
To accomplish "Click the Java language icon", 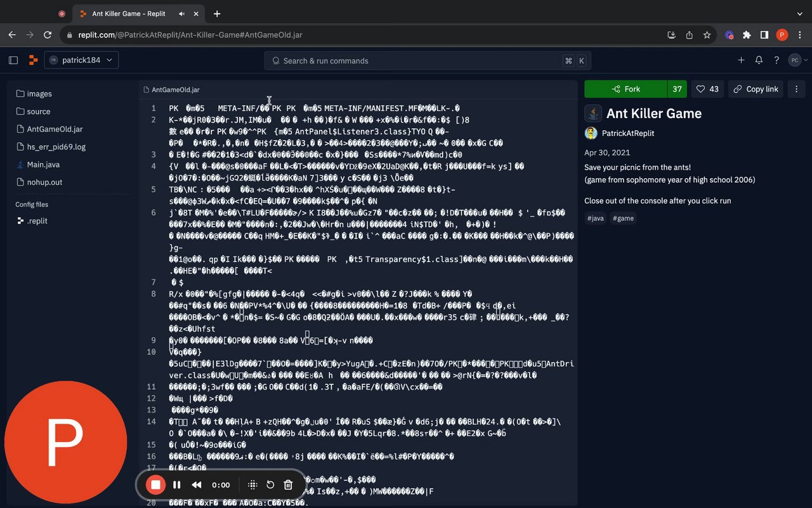I will click(593, 114).
